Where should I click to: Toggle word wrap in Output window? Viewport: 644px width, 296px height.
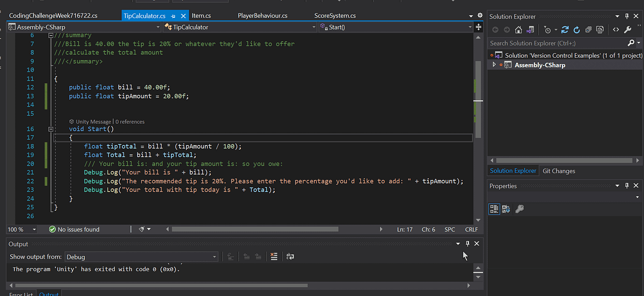click(290, 257)
